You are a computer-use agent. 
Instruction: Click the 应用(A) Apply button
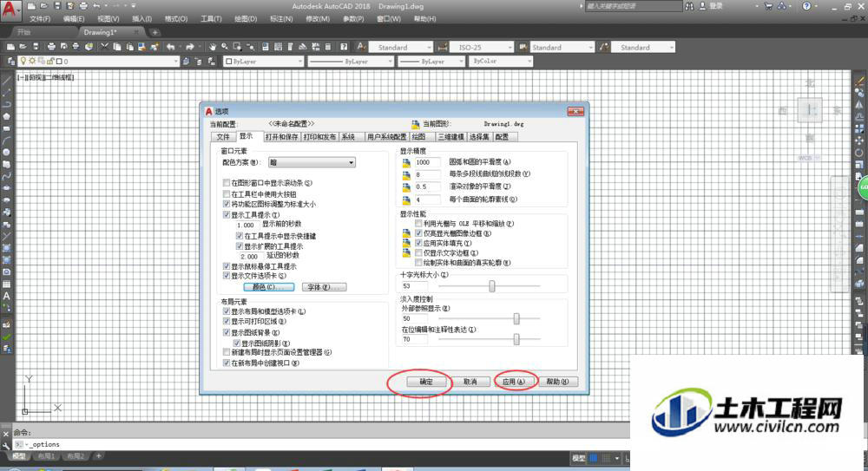pos(514,382)
